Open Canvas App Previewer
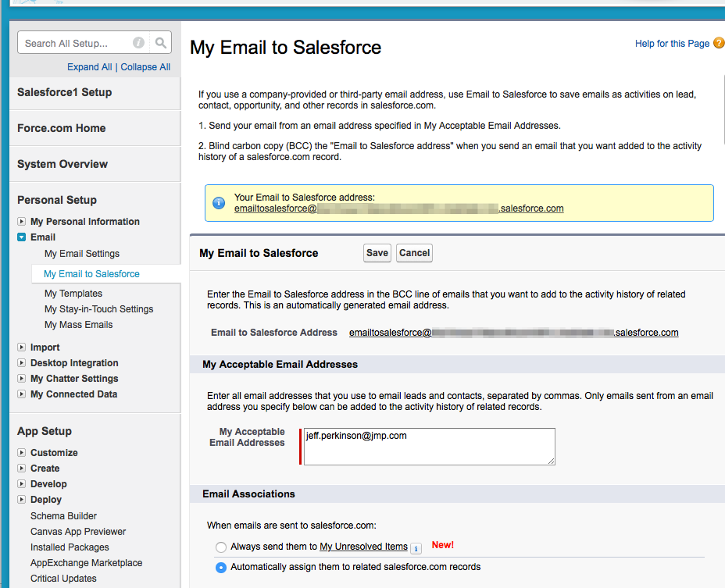The width and height of the screenshot is (725, 588). (78, 532)
